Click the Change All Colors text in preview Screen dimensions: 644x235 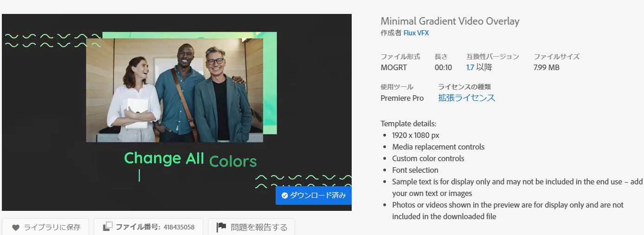[190, 159]
